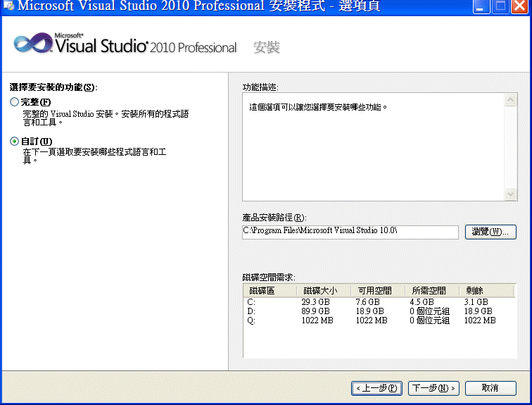Image resolution: width=532 pixels, height=405 pixels.
Task: Select the 完整 (Full) installation radio button
Action: pos(14,102)
